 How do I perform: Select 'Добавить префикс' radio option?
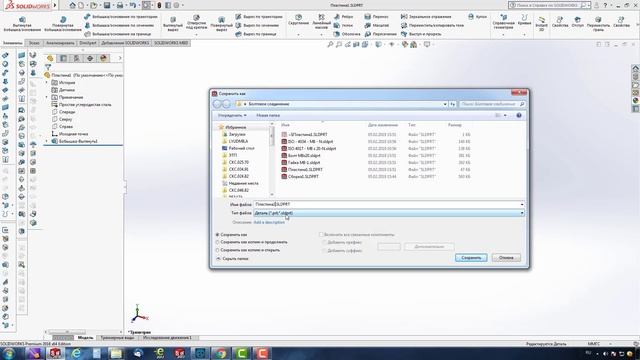[x=325, y=242]
